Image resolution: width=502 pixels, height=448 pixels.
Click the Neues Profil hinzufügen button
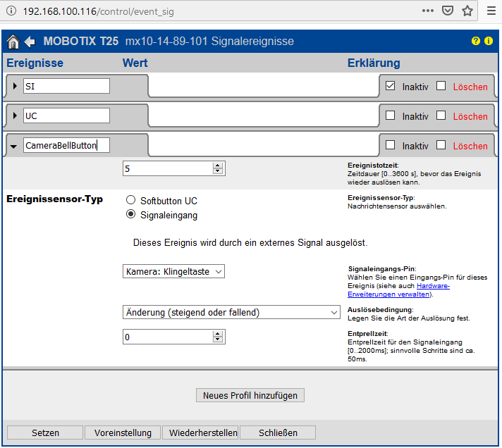pos(250,396)
